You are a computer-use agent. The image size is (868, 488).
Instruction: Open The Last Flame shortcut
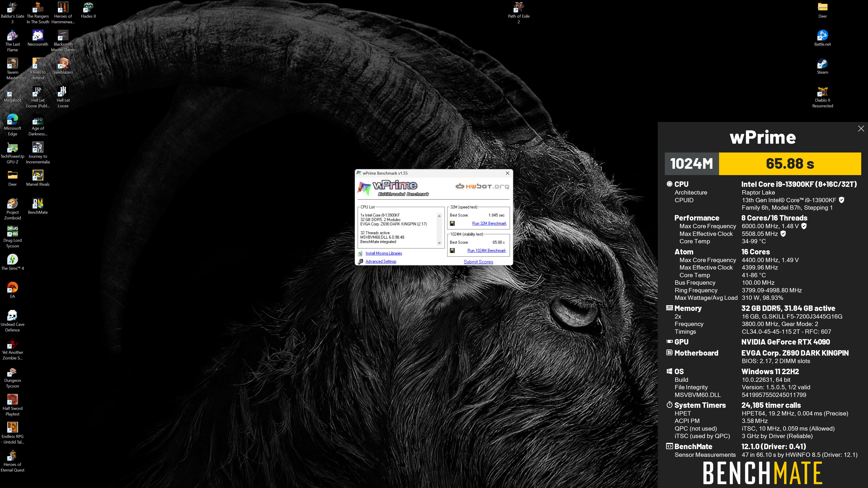(x=12, y=41)
